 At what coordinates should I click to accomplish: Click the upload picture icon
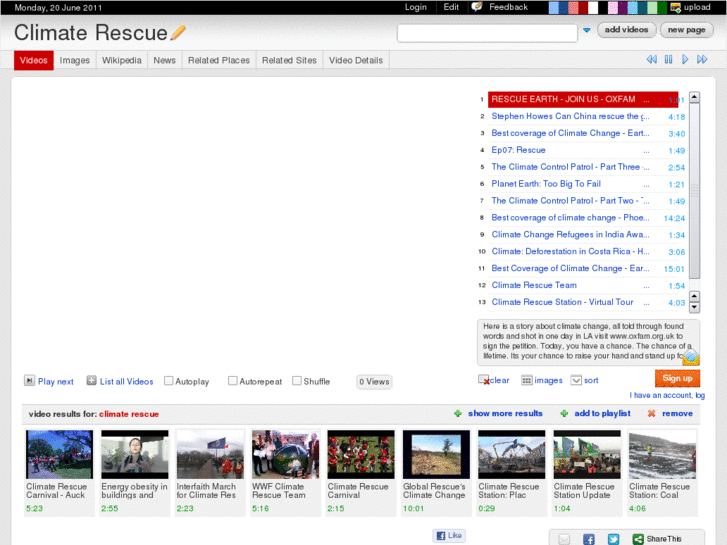point(676,7)
